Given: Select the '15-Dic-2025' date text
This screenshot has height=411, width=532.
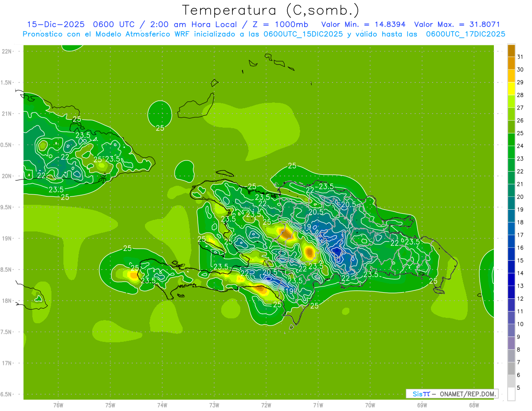Looking at the screenshot, I should pos(56,24).
